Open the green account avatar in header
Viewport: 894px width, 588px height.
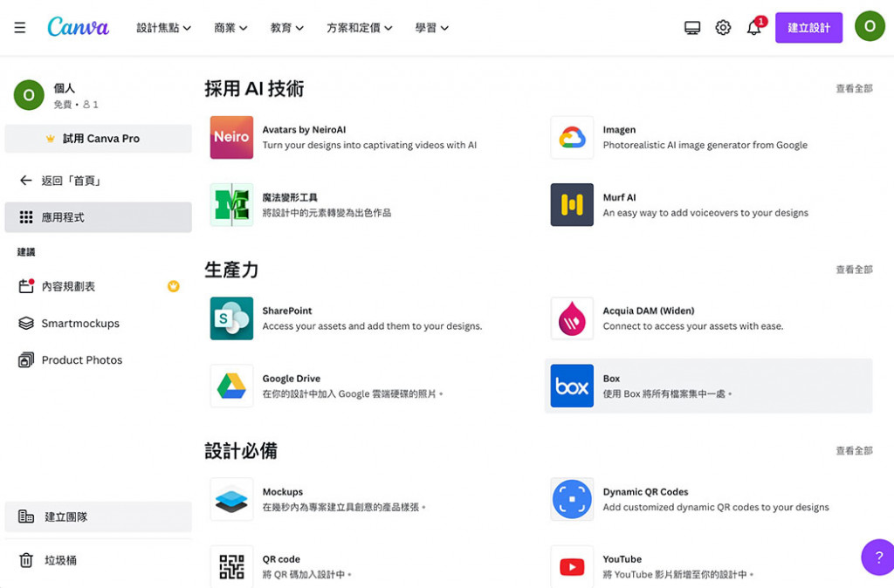point(870,26)
